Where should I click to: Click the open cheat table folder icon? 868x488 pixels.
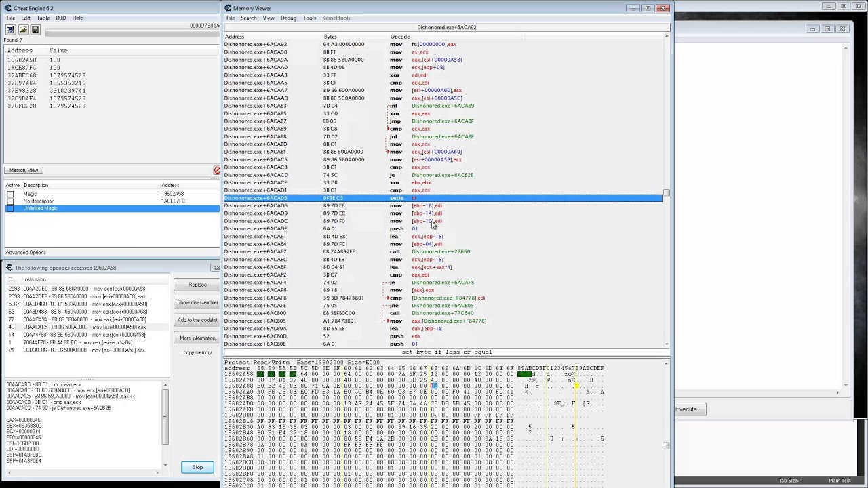(x=23, y=30)
